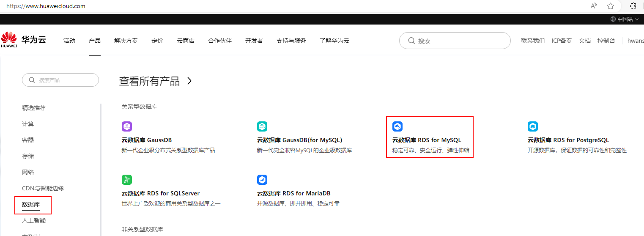644x236 pixels.
Task: Open the 合作伙伴 menu
Action: click(x=220, y=41)
